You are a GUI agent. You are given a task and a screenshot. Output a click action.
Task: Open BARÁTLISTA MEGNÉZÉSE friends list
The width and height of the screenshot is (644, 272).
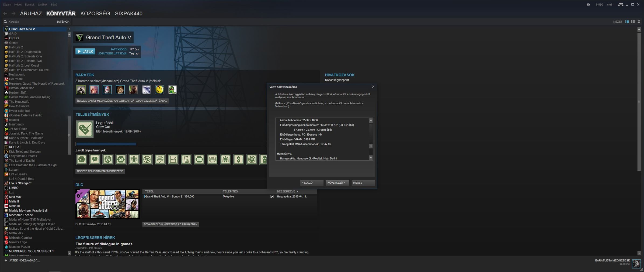tap(612, 260)
